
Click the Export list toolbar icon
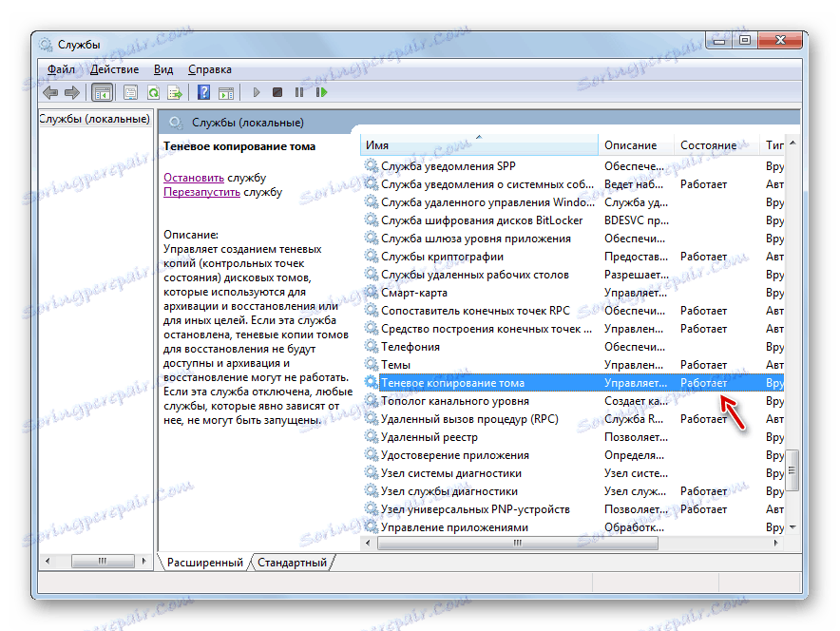(x=175, y=93)
